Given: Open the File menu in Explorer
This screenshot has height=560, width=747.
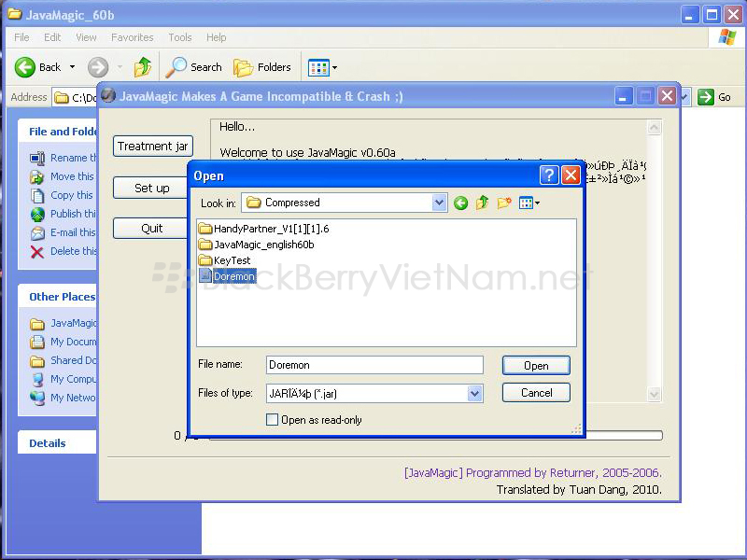Looking at the screenshot, I should pos(21,37).
